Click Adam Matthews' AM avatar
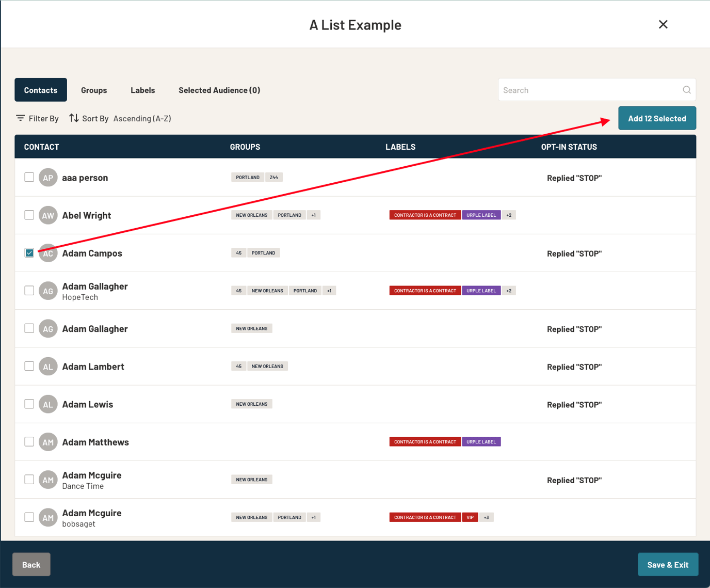The height and width of the screenshot is (588, 710). point(48,442)
